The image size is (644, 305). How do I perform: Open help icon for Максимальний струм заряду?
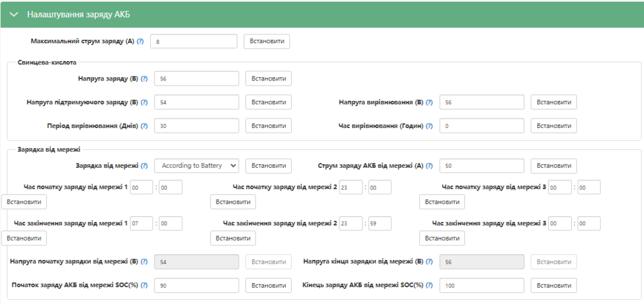pyautogui.click(x=140, y=41)
